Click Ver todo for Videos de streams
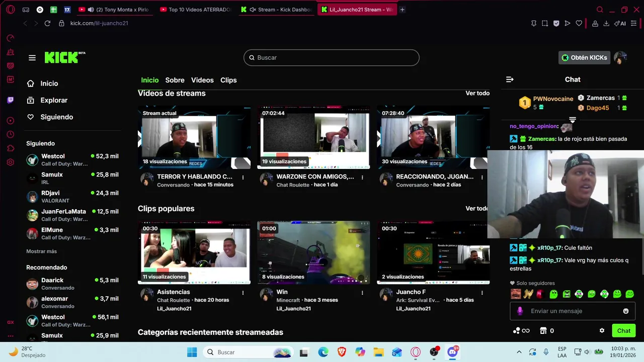The width and height of the screenshot is (644, 362). [x=477, y=94]
